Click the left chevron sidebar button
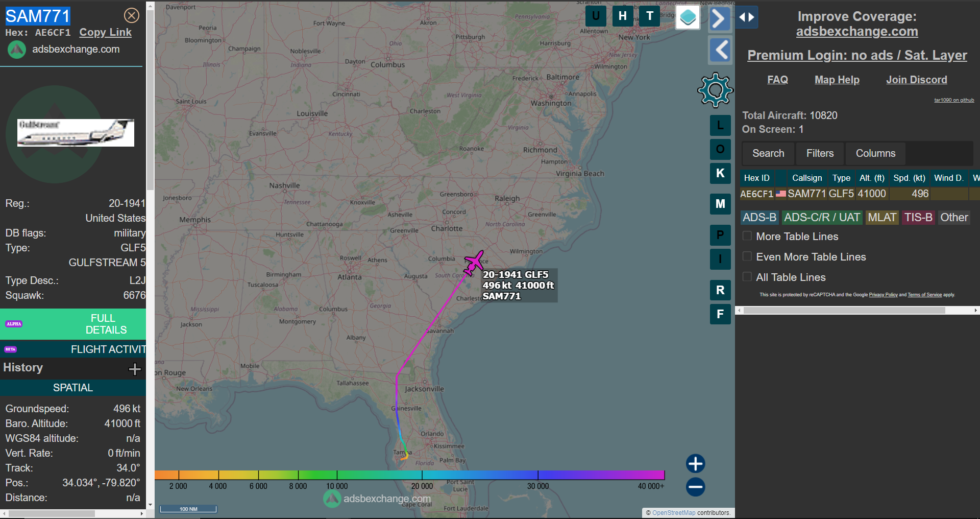The width and height of the screenshot is (980, 519). click(x=720, y=50)
